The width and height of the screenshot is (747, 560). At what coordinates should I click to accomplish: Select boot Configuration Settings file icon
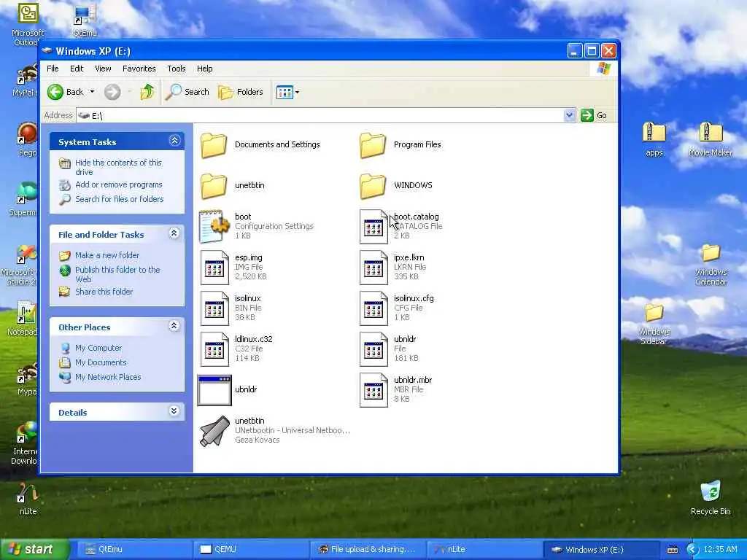[214, 227]
